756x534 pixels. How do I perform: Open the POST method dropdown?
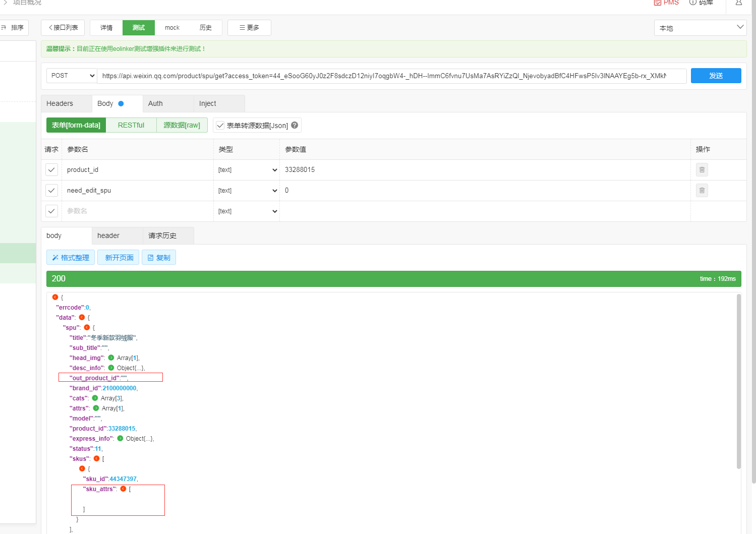72,76
